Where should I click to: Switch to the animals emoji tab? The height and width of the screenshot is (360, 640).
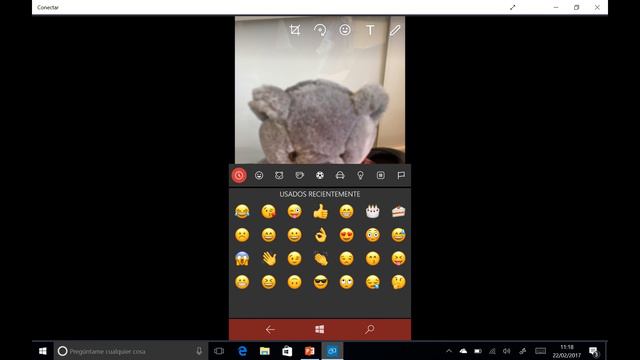pos(279,176)
